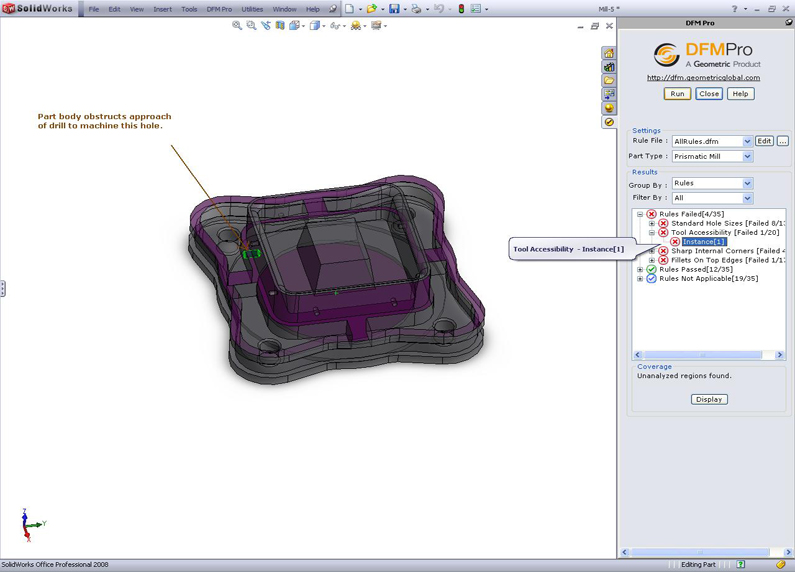
Task: Click the Run button
Action: pos(677,94)
